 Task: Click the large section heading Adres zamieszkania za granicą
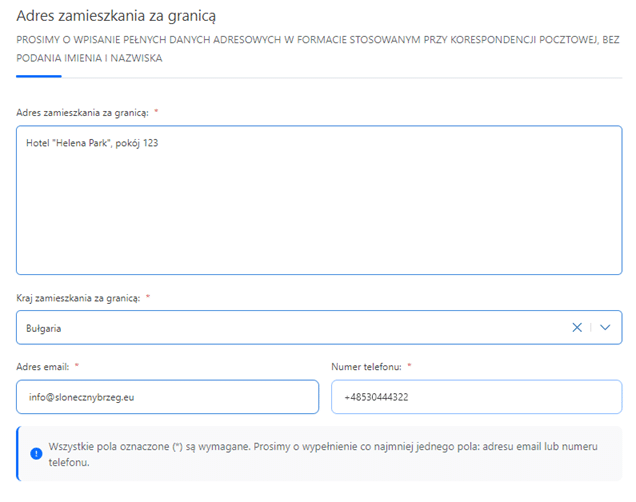tap(116, 16)
